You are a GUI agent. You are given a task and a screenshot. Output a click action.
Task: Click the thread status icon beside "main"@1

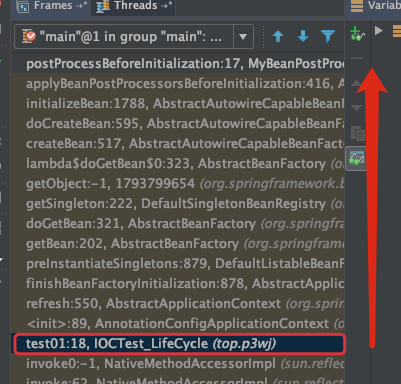click(x=29, y=36)
